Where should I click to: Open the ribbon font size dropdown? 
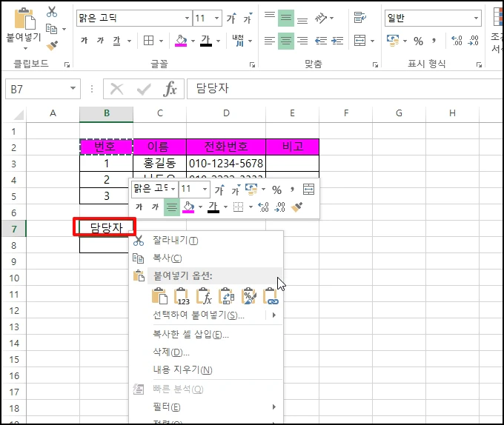pyautogui.click(x=217, y=19)
